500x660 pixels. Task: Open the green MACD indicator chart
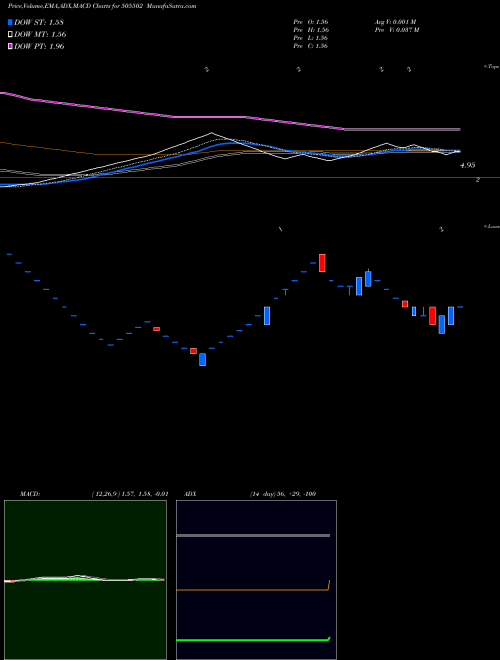(x=85, y=580)
